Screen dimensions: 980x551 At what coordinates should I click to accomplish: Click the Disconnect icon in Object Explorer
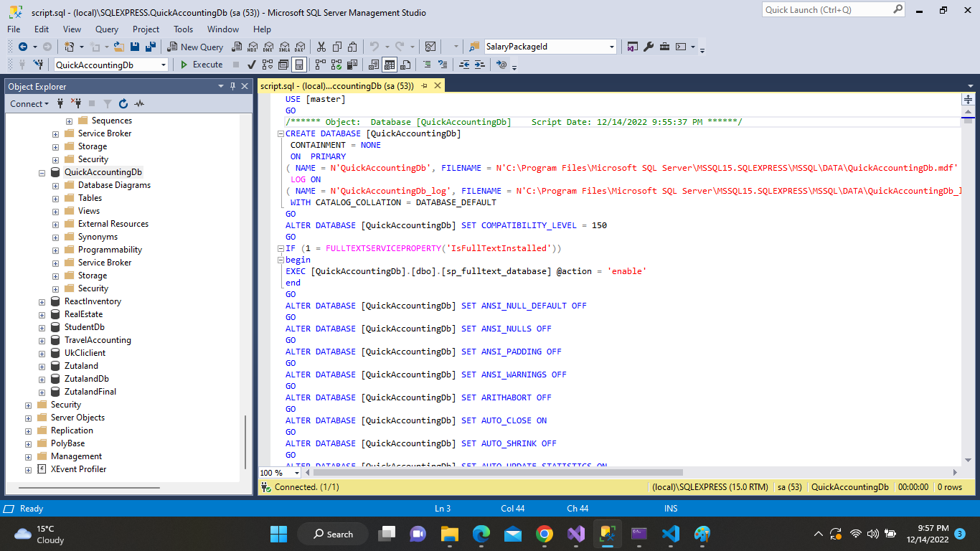coord(75,104)
